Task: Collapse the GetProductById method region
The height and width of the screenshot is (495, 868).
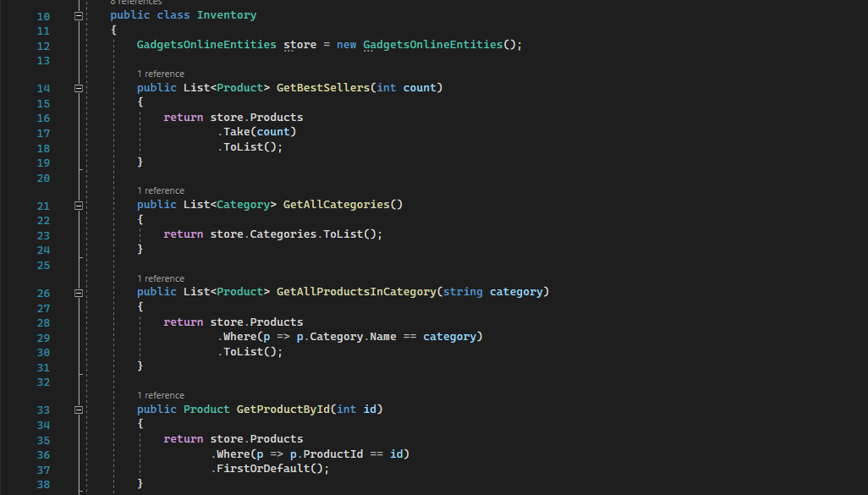Action: 79,410
